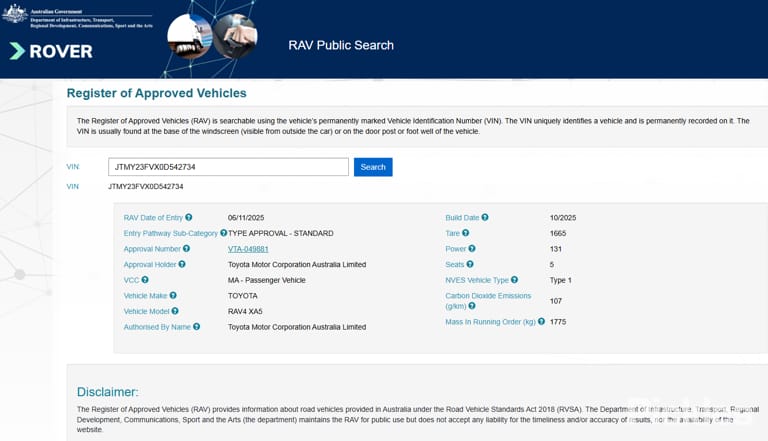Click the TYPE APPROVAL - STANDARD value
This screenshot has width=768, height=441.
coord(281,233)
